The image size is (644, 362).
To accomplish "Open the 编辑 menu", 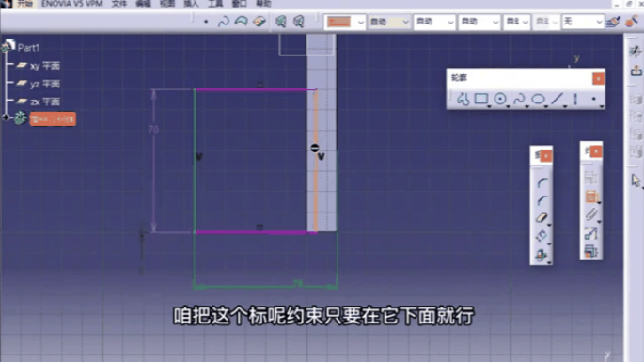I will pyautogui.click(x=143, y=4).
